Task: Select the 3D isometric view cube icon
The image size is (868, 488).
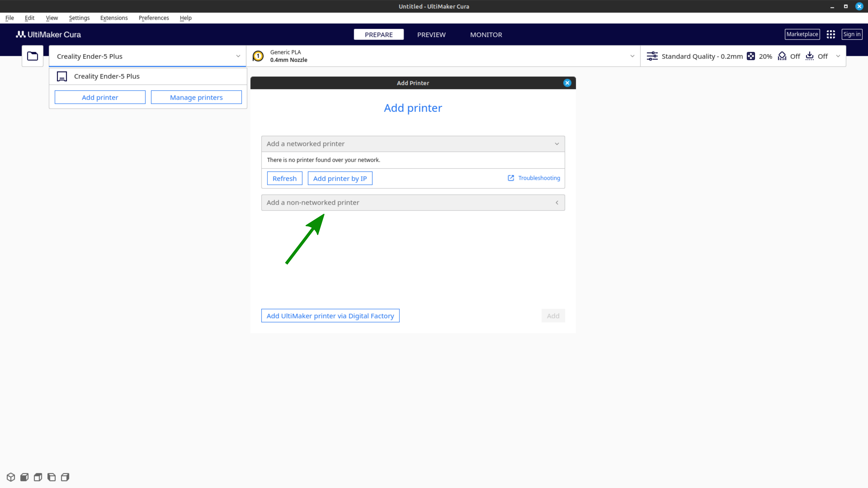Action: (x=11, y=477)
